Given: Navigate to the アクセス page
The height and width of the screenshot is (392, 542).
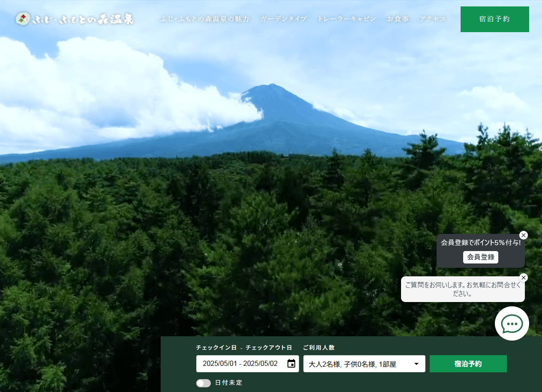Looking at the screenshot, I should 433,19.
